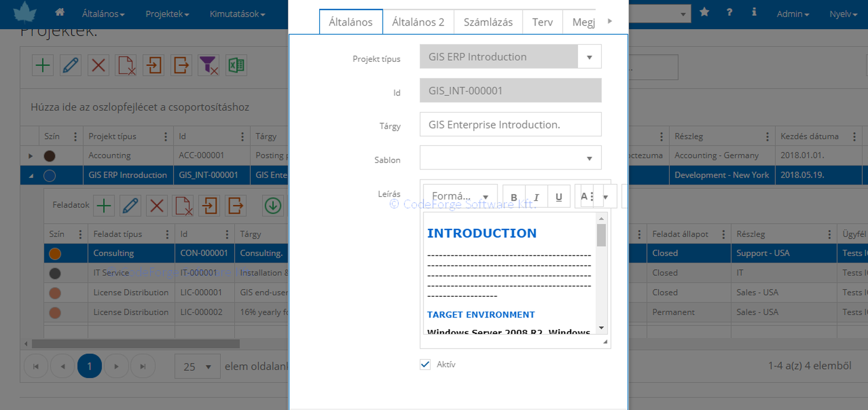Image resolution: width=868 pixels, height=410 pixels.
Task: Open the Admin user menu
Action: pyautogui.click(x=792, y=14)
